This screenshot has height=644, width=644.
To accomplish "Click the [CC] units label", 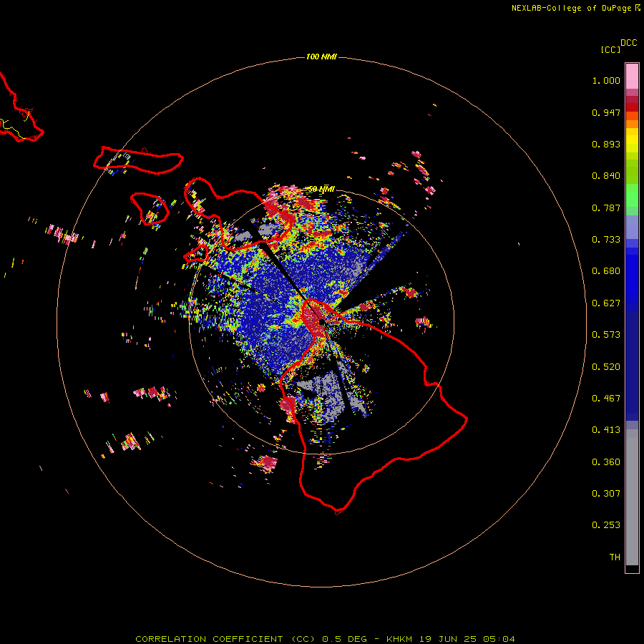I will click(x=611, y=49).
